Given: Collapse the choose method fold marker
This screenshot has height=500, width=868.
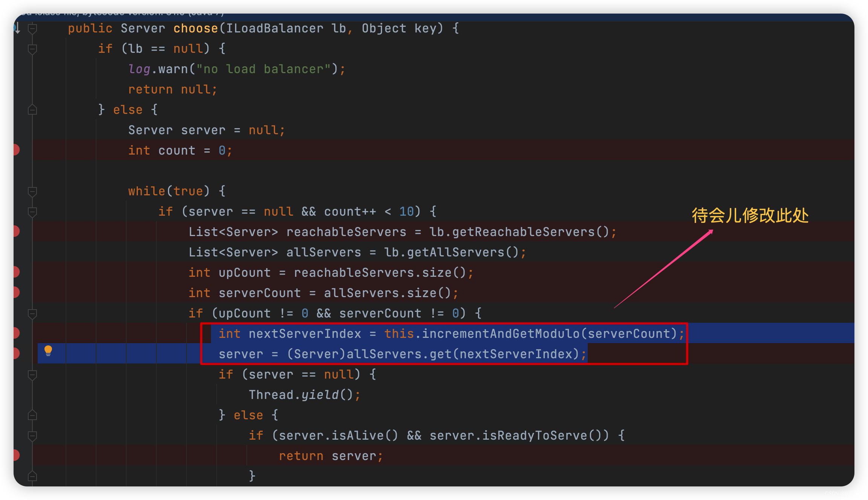Looking at the screenshot, I should (x=32, y=28).
